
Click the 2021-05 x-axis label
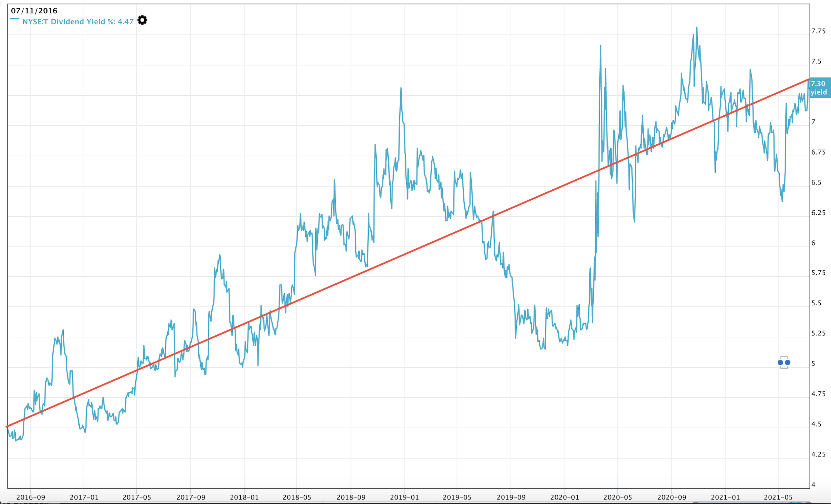point(778,497)
